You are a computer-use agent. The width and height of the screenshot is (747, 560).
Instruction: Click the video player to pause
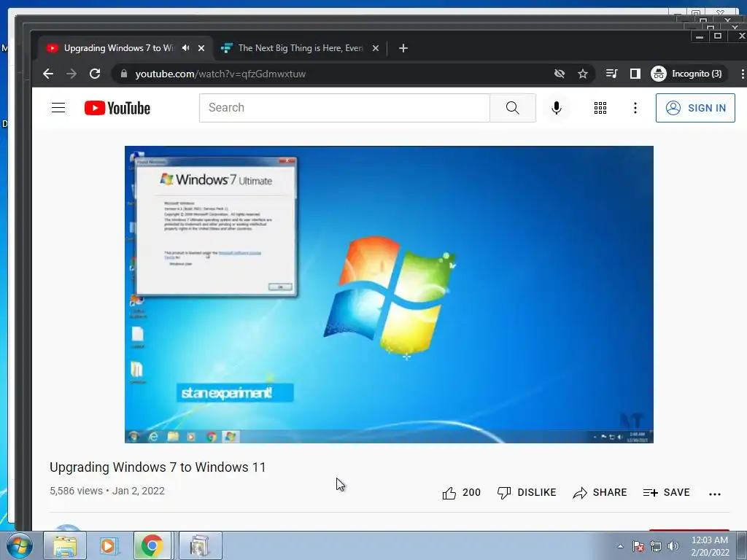[389, 295]
